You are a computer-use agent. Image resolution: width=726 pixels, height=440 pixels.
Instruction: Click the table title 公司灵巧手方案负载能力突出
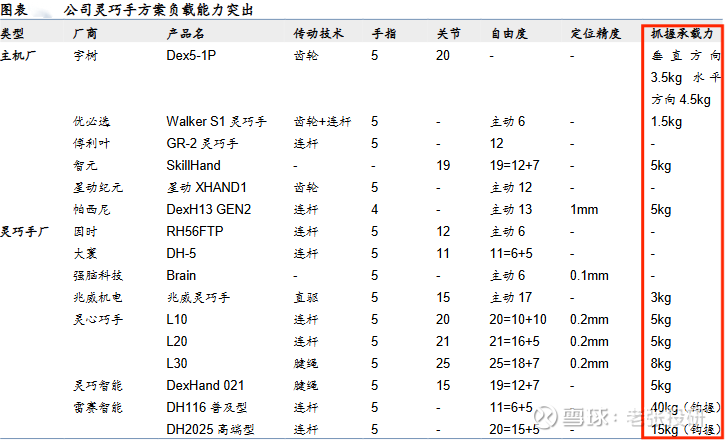(158, 10)
